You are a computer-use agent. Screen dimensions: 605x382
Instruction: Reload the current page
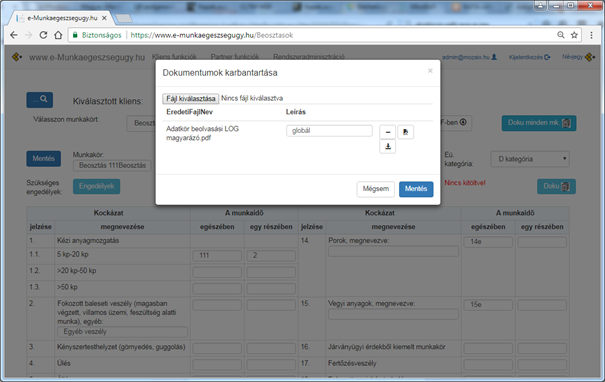click(43, 35)
